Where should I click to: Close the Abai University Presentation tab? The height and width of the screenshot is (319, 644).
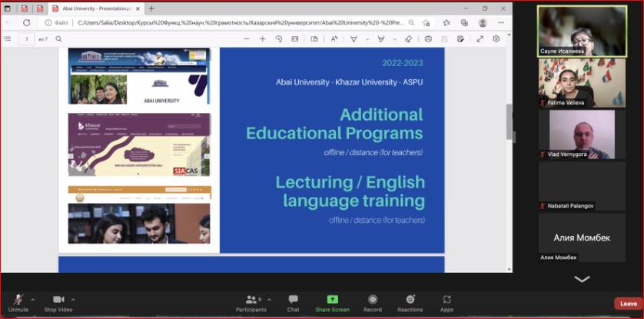(x=138, y=8)
